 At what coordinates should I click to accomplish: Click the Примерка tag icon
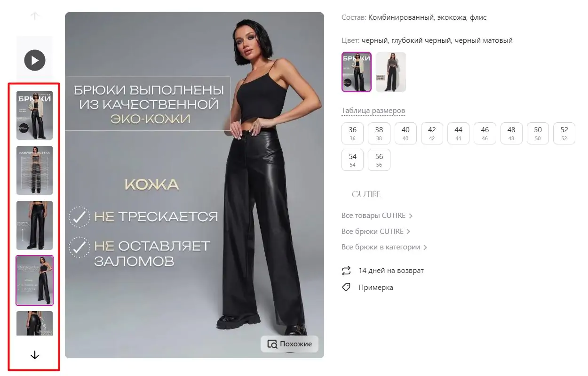(x=346, y=287)
